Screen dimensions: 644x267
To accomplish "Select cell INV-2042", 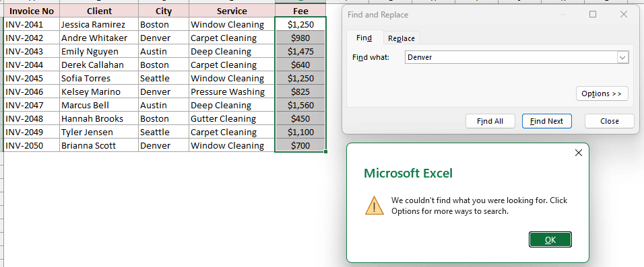I will coord(32,38).
